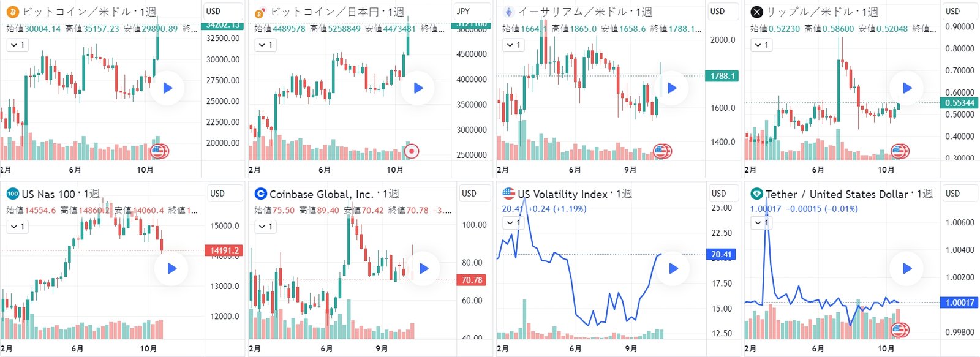Toggle the legend chevron on the Coinbase chart
This screenshot has height=357, width=980.
pos(266,227)
